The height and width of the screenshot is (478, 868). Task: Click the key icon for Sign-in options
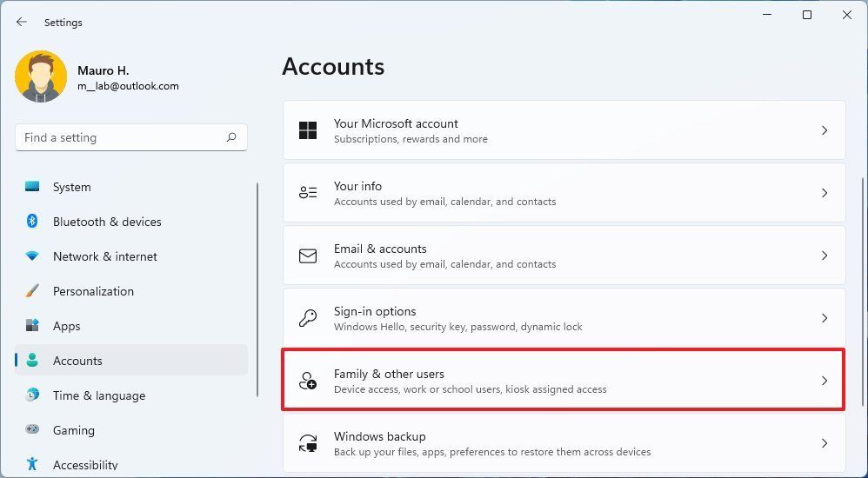[x=308, y=318]
